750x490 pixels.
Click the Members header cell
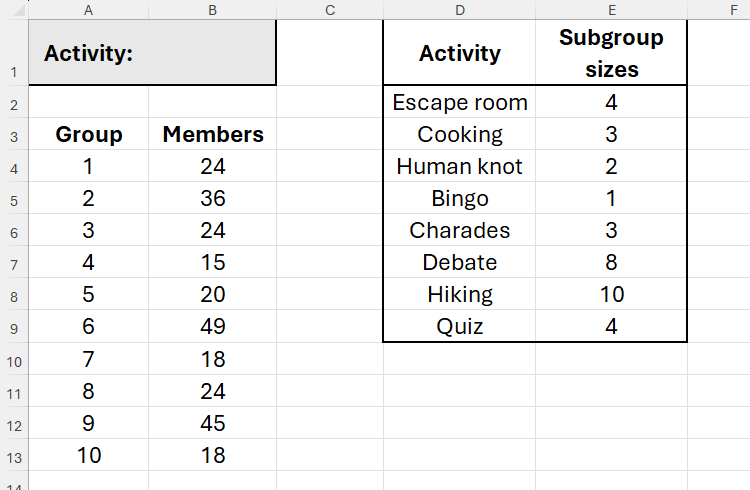[x=212, y=135]
